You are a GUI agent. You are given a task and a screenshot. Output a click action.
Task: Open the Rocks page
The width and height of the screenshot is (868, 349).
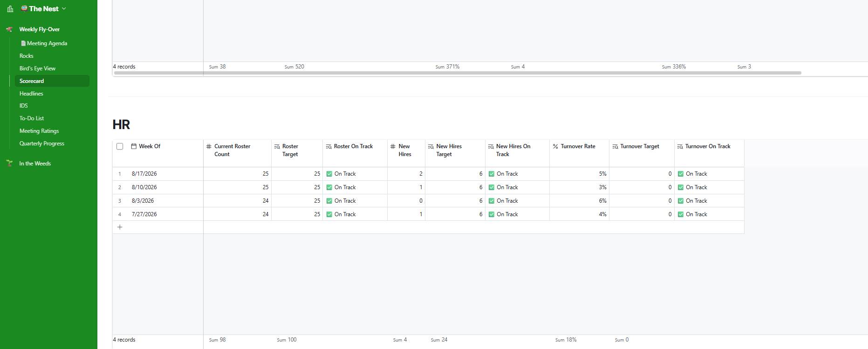[x=27, y=56]
